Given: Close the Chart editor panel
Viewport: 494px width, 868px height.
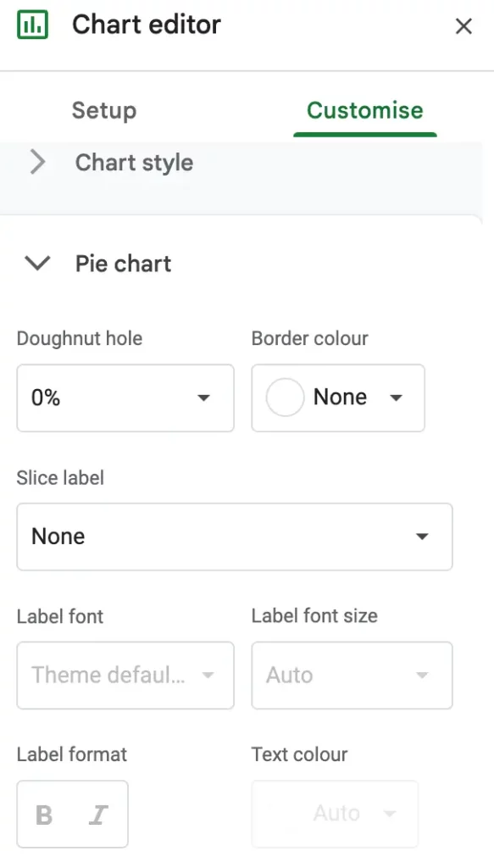Looking at the screenshot, I should 463,26.
